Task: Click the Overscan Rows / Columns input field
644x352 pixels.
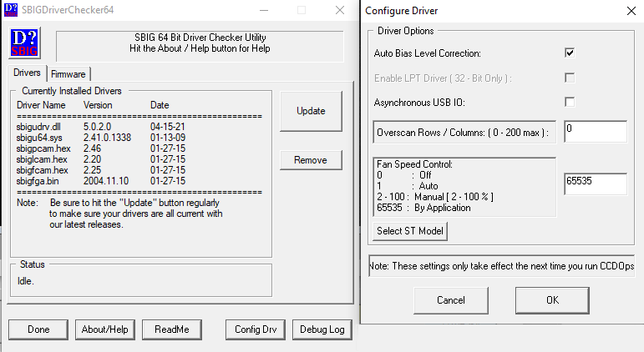Action: pos(596,132)
